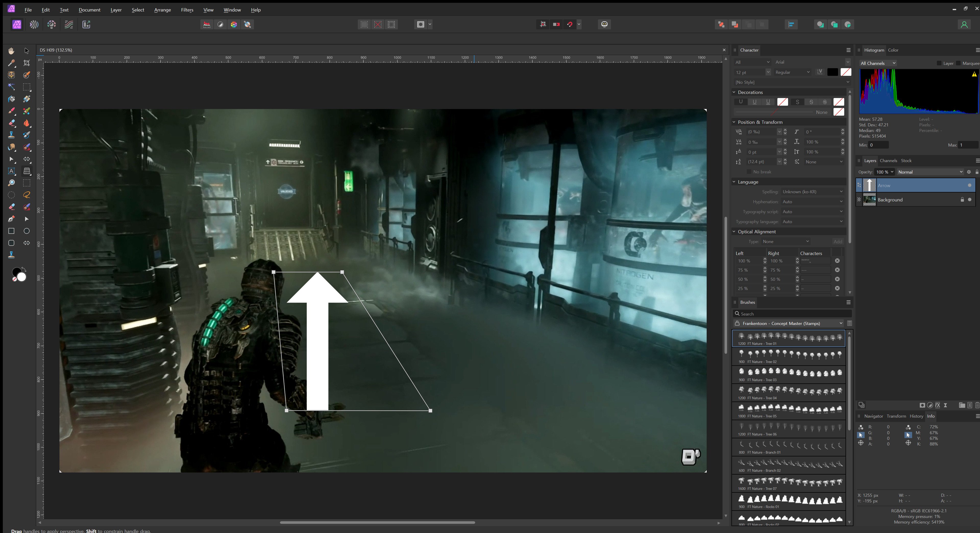Close the DS H09 document tab

pos(724,50)
